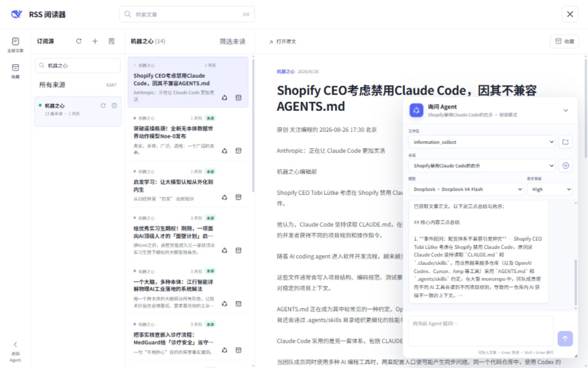Screen dimensions: 588x368
Task: Click the article line 机器之心编辑部
Action: point(297,172)
